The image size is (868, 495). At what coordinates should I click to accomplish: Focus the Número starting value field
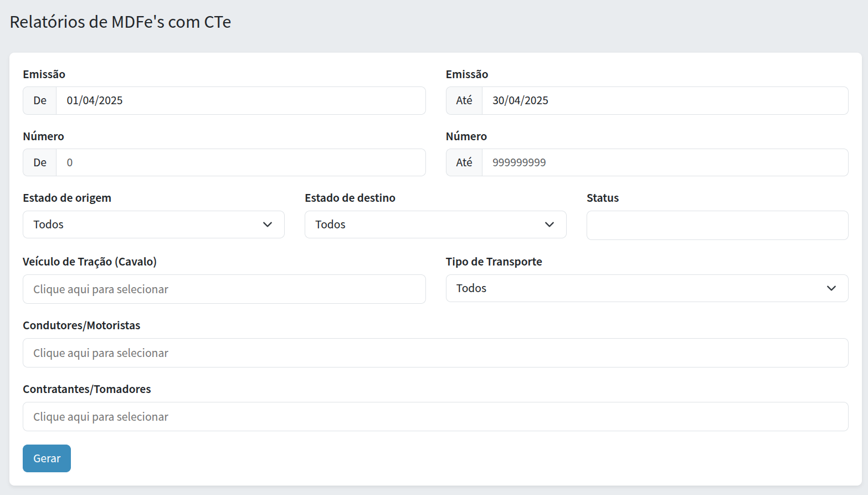point(240,162)
